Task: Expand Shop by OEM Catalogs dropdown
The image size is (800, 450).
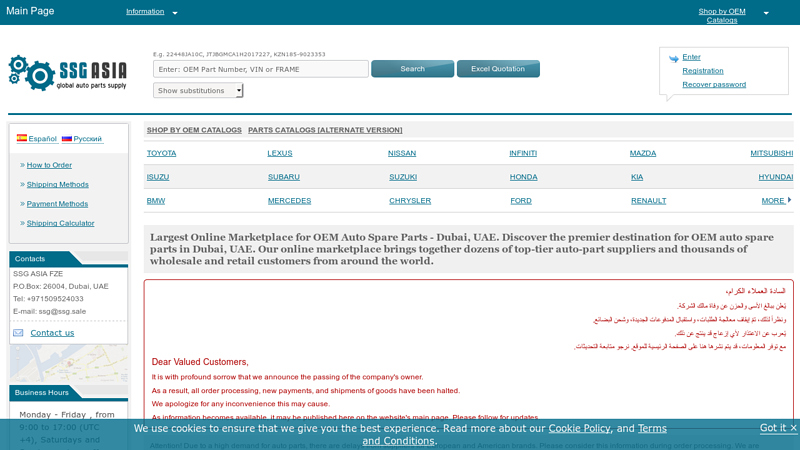Action: (x=766, y=13)
